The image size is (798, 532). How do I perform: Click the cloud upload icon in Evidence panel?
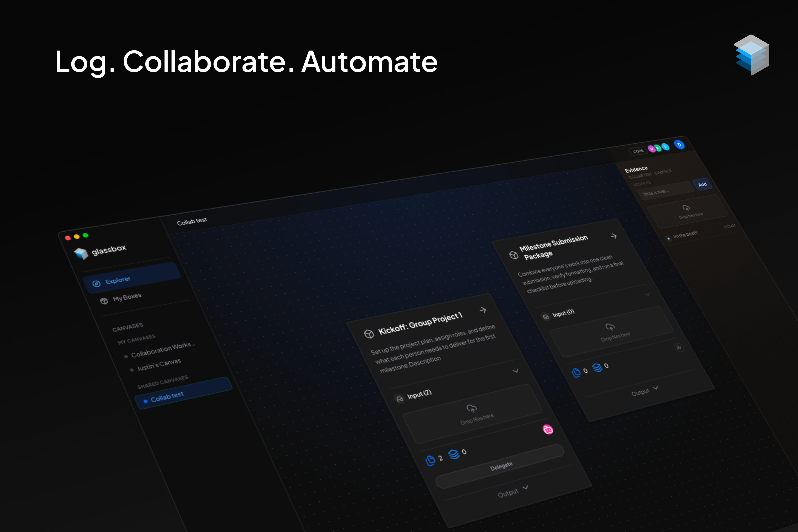coord(686,208)
